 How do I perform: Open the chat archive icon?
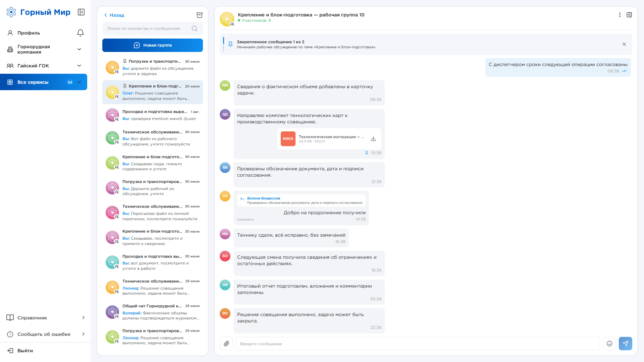(199, 15)
